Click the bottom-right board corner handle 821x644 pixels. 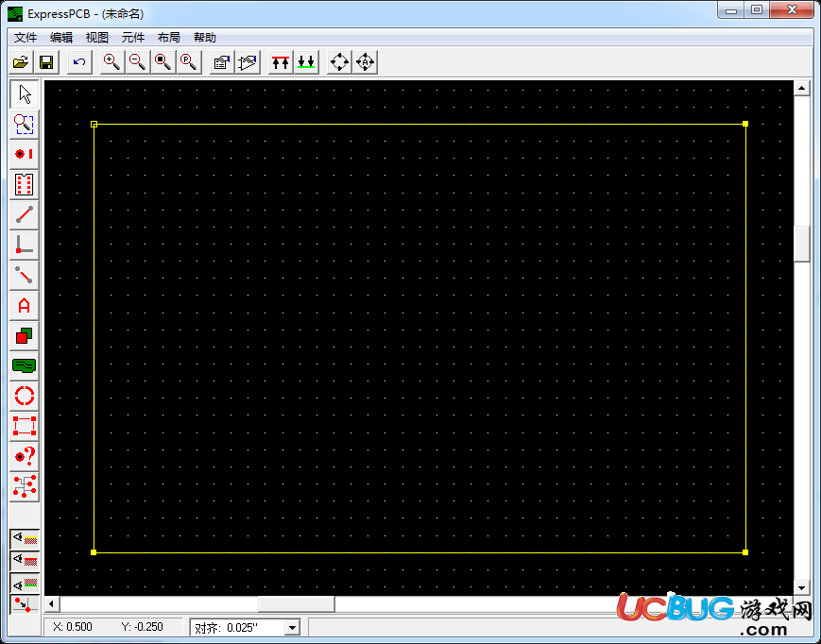click(x=745, y=552)
